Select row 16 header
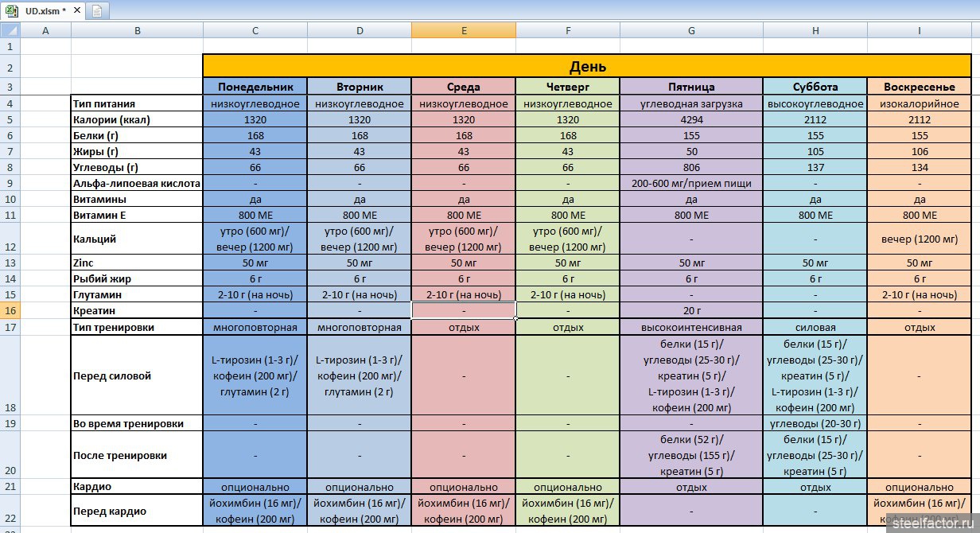This screenshot has width=980, height=533. tap(9, 310)
